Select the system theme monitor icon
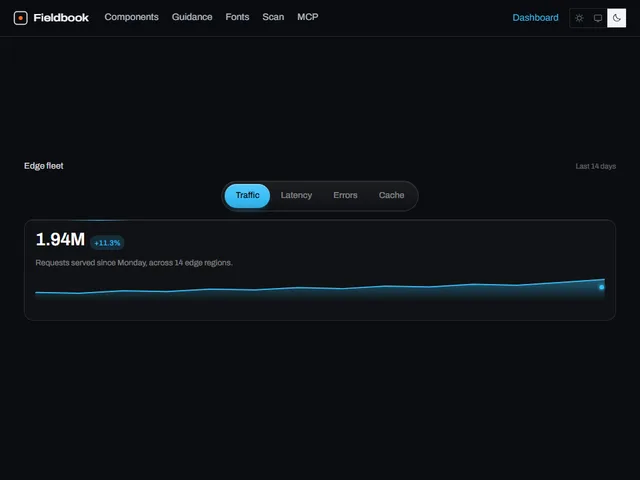The image size is (640, 480). pyautogui.click(x=598, y=18)
